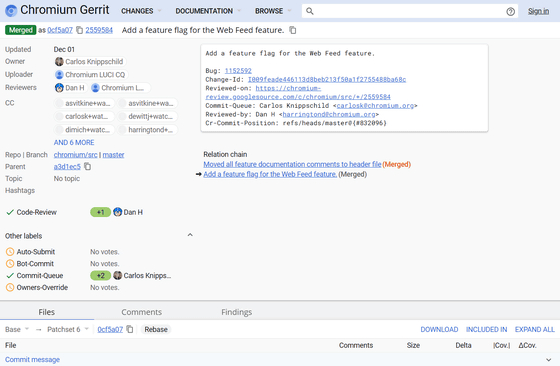
Task: Click Carlos Knipps avatar beside +2 vote
Action: pos(118,275)
